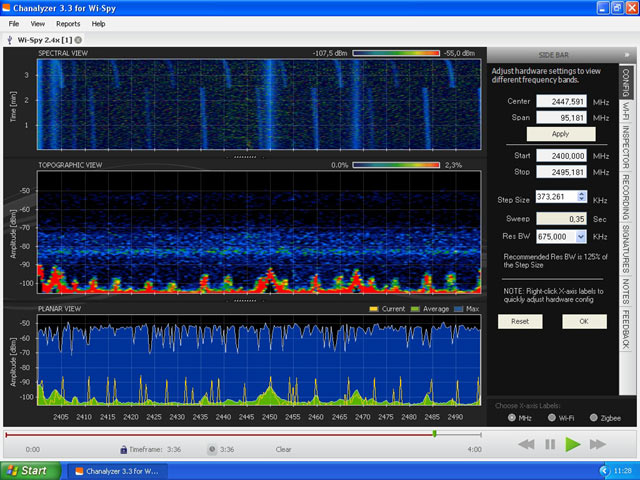Open the Res BW dropdown

click(x=581, y=236)
